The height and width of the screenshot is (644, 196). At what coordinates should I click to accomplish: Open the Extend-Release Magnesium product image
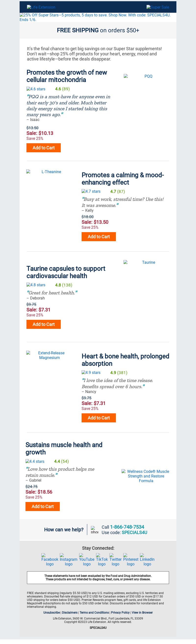[x=49, y=355]
